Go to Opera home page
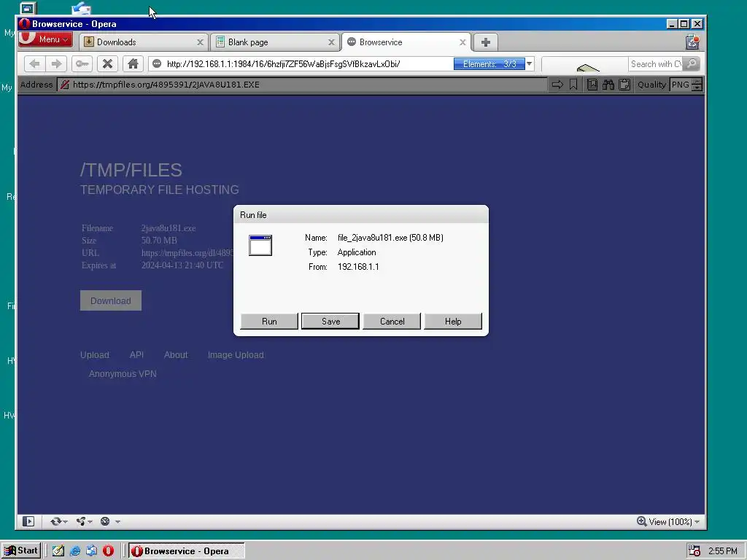Screen dimensions: 747x560 click(133, 64)
